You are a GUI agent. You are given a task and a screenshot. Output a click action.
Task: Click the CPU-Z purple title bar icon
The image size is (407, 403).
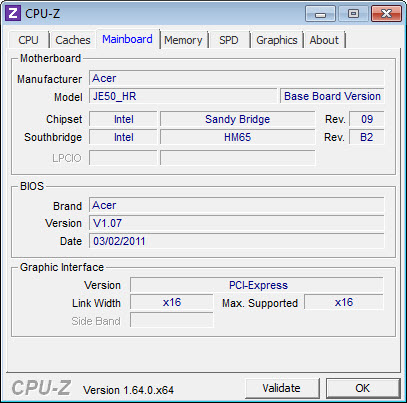coord(13,13)
